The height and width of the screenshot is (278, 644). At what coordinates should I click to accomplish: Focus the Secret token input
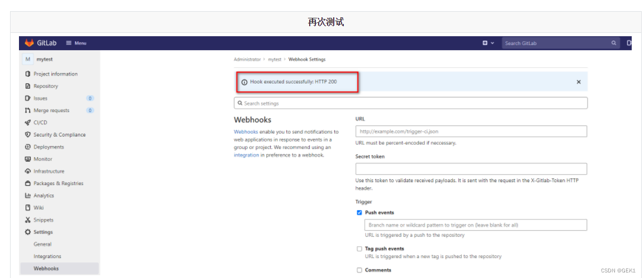[x=471, y=169]
